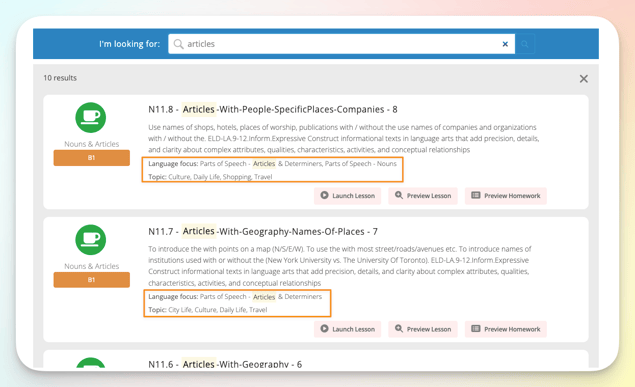The width and height of the screenshot is (635, 387).
Task: Click magnifier icon in N11.7 Preview Lesson
Action: pyautogui.click(x=399, y=328)
